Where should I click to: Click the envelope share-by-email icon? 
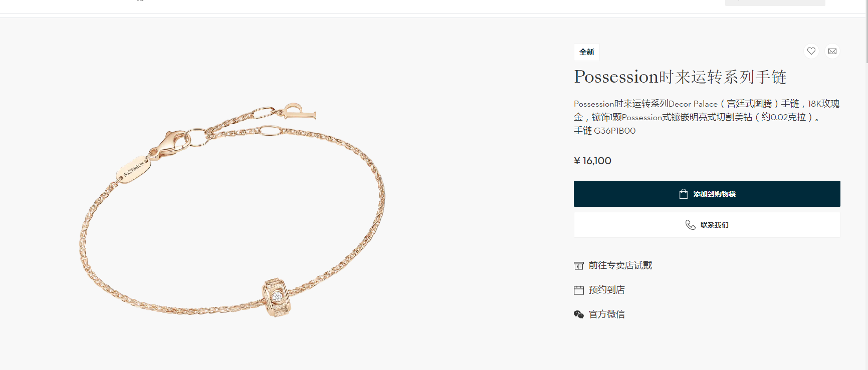click(832, 51)
